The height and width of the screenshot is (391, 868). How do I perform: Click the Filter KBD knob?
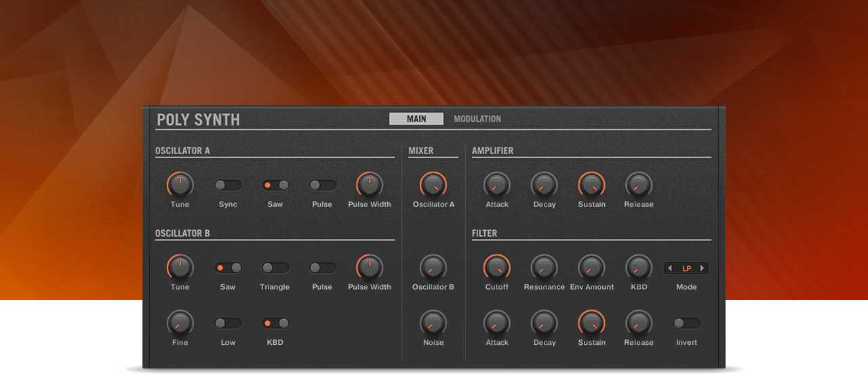[639, 267]
